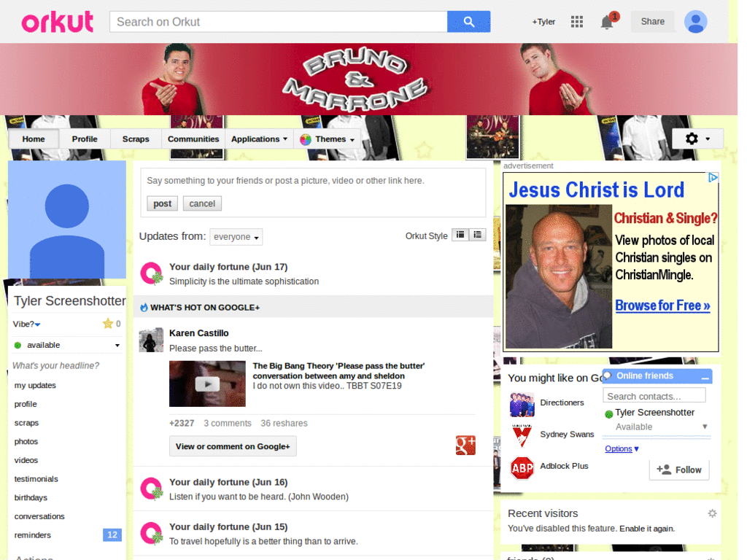Click the red Google+ icon
747x560 pixels.
click(465, 446)
